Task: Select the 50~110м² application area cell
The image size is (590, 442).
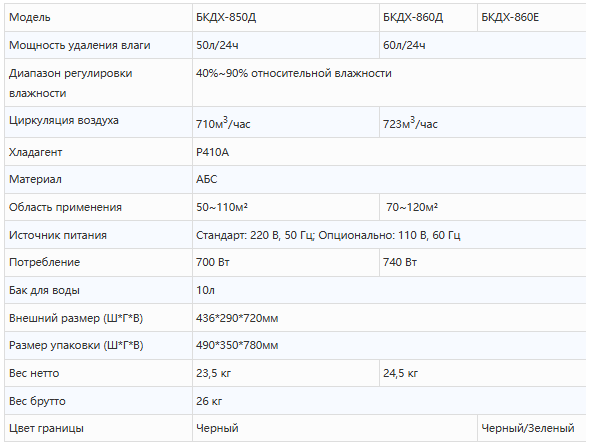Action: tap(286, 207)
